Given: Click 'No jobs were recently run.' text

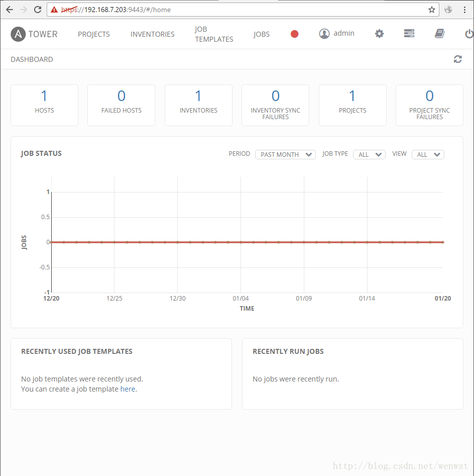Looking at the screenshot, I should (296, 379).
